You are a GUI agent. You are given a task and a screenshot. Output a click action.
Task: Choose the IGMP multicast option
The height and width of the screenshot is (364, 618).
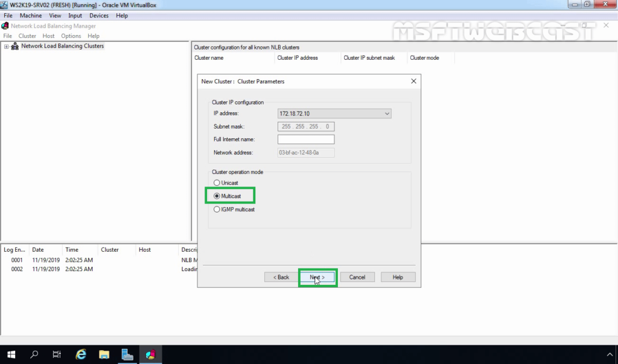click(217, 209)
